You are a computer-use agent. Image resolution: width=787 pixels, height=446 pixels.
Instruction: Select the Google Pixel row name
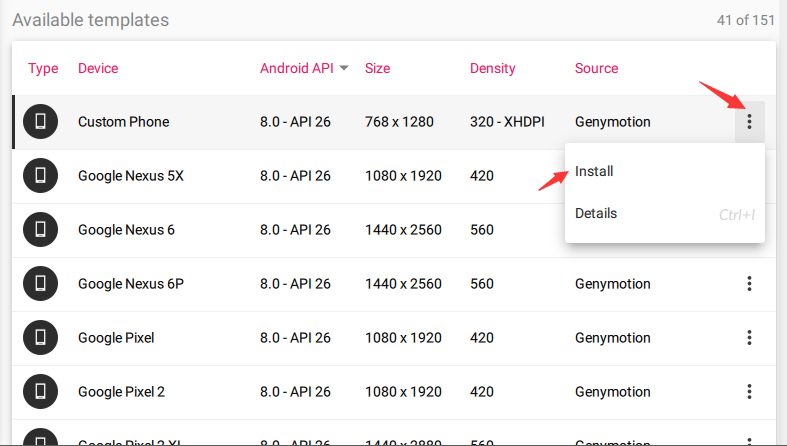pos(116,338)
